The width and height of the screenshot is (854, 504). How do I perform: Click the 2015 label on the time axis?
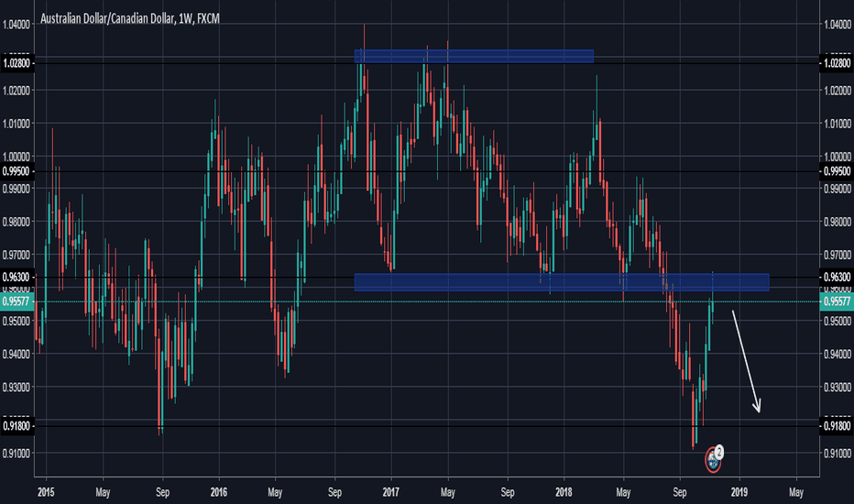pos(46,492)
